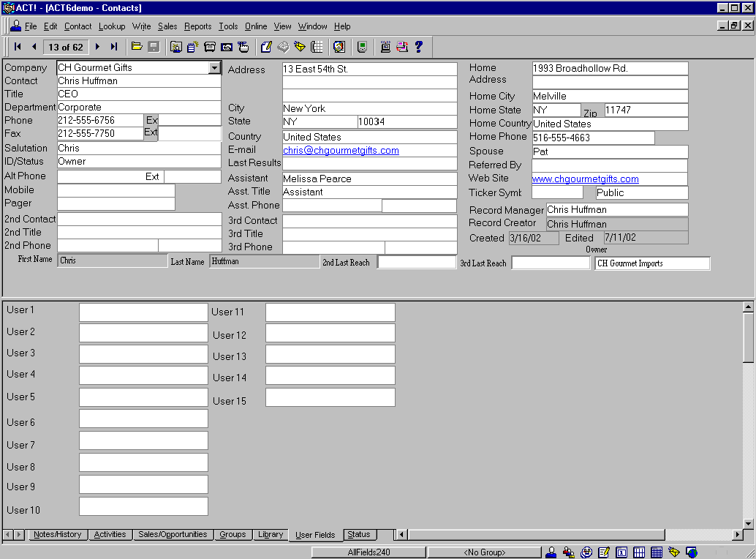756x559 pixels.
Task: Click the Last Results field
Action: pos(370,163)
